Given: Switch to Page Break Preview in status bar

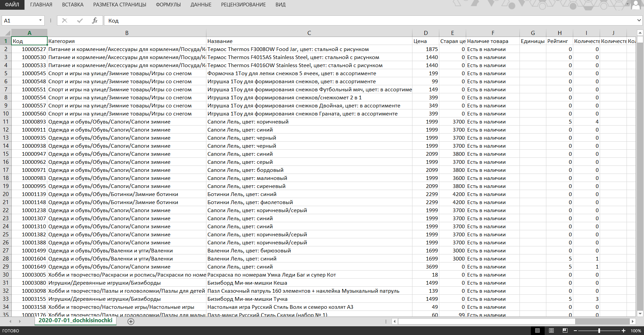Looking at the screenshot, I should coord(565,331).
